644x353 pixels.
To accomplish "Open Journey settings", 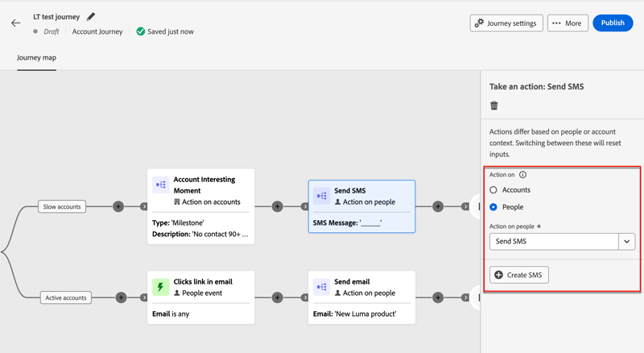I will coord(506,23).
